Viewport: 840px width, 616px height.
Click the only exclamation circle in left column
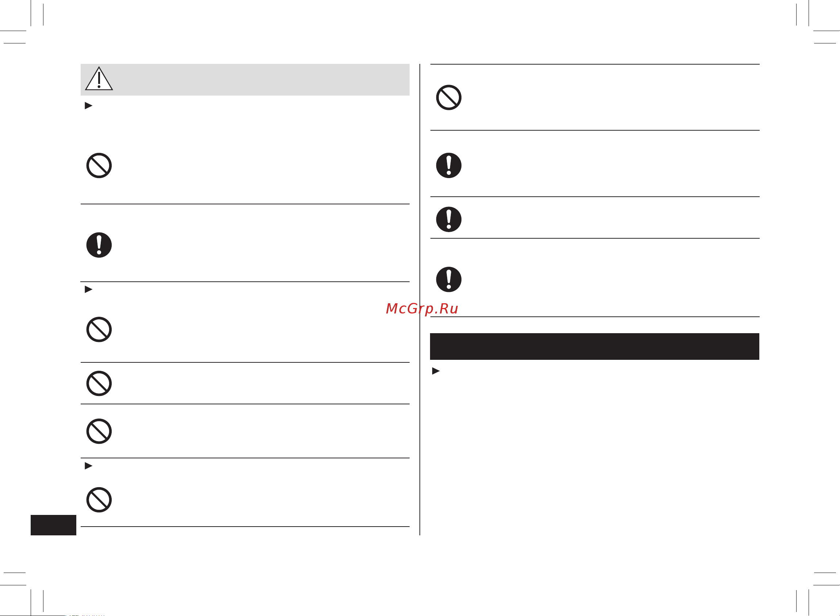[99, 245]
